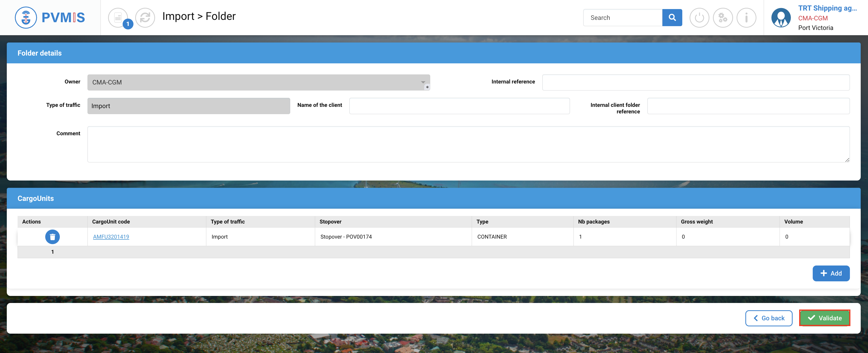Delete cargo unit AMFU3201419 with trash icon
The height and width of the screenshot is (353, 868).
click(53, 237)
